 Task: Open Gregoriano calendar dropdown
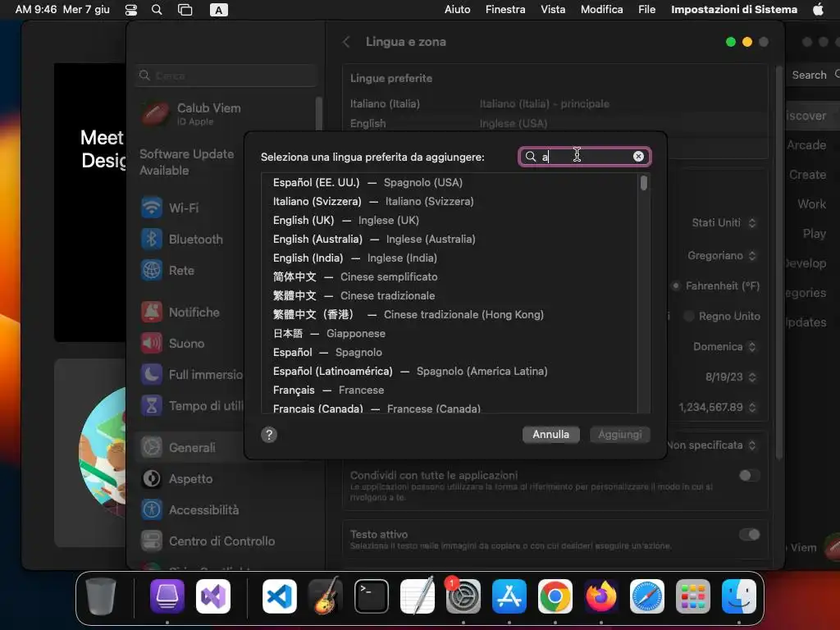[x=722, y=256]
